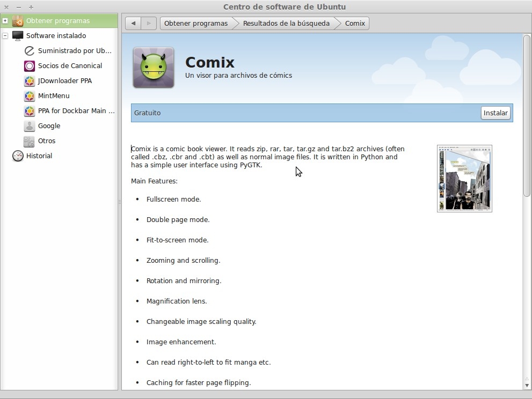532x399 pixels.
Task: Click the 'Image enhancement.' bullet
Action: [181, 342]
